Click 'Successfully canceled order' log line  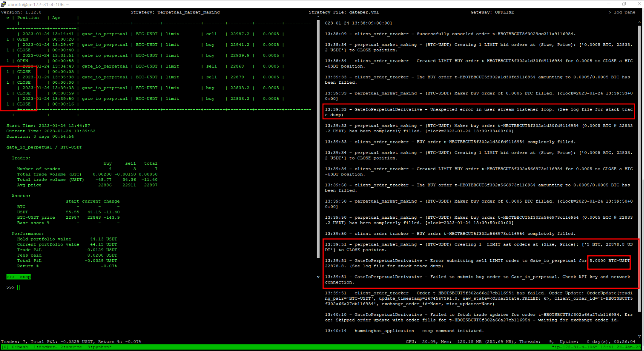(450, 34)
